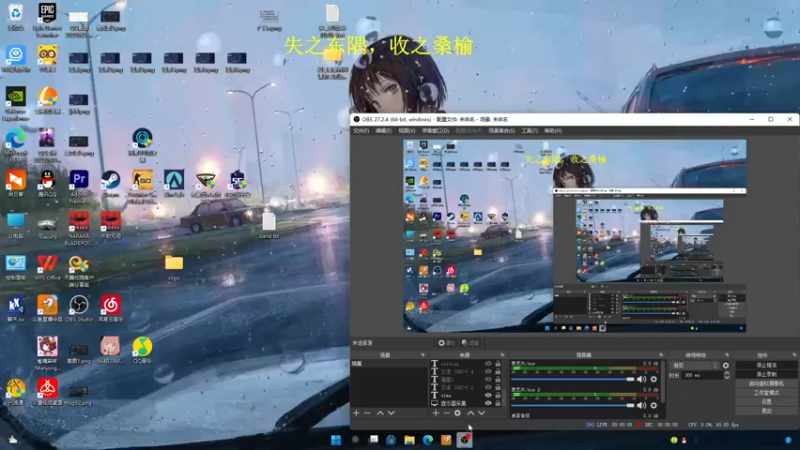Pop out the 控件 dock panel
The image size is (800, 450).
(x=794, y=355)
